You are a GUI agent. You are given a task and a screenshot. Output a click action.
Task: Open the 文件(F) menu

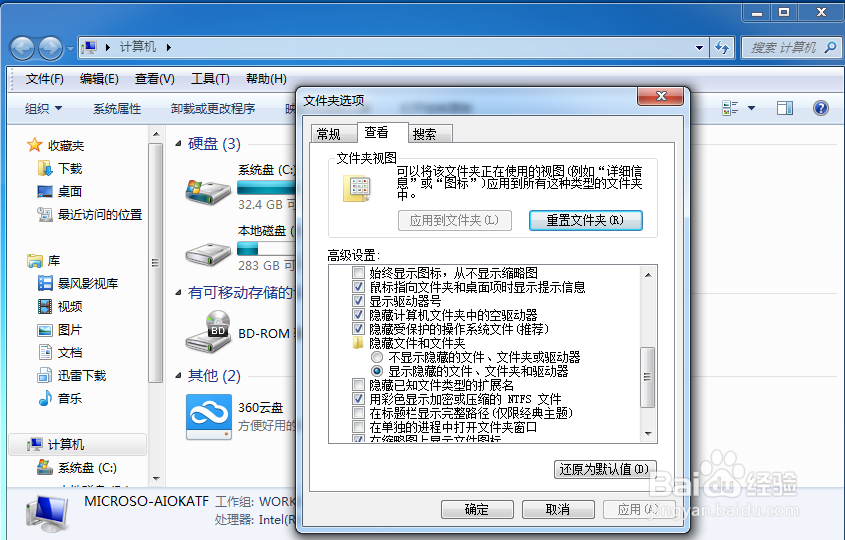44,79
